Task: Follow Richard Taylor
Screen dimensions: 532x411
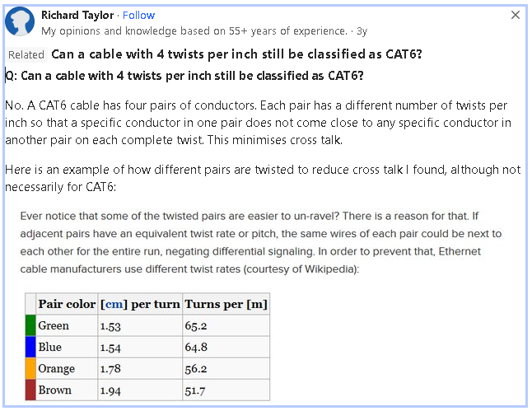Action: click(138, 15)
